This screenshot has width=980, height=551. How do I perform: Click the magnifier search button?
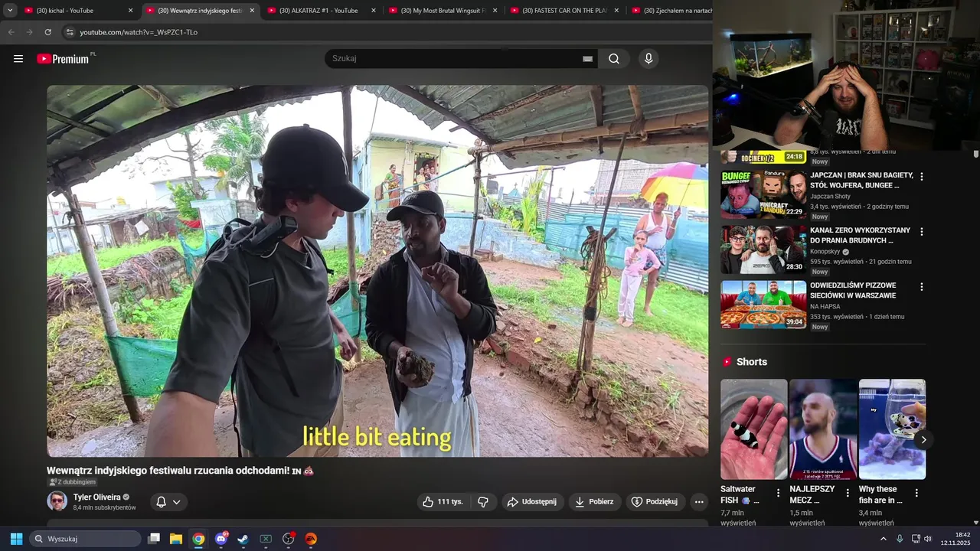[x=614, y=59]
